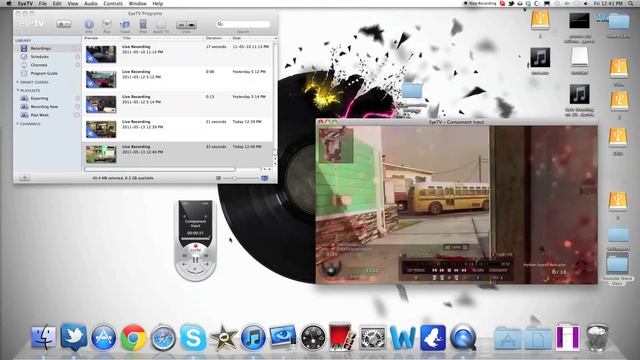
Task: Open System Preferences gear in Dock
Action: click(372, 338)
